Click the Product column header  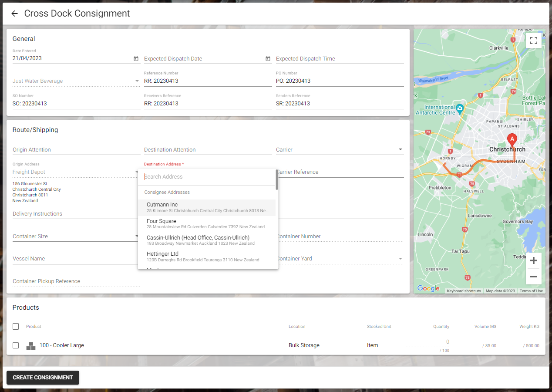pyautogui.click(x=34, y=327)
